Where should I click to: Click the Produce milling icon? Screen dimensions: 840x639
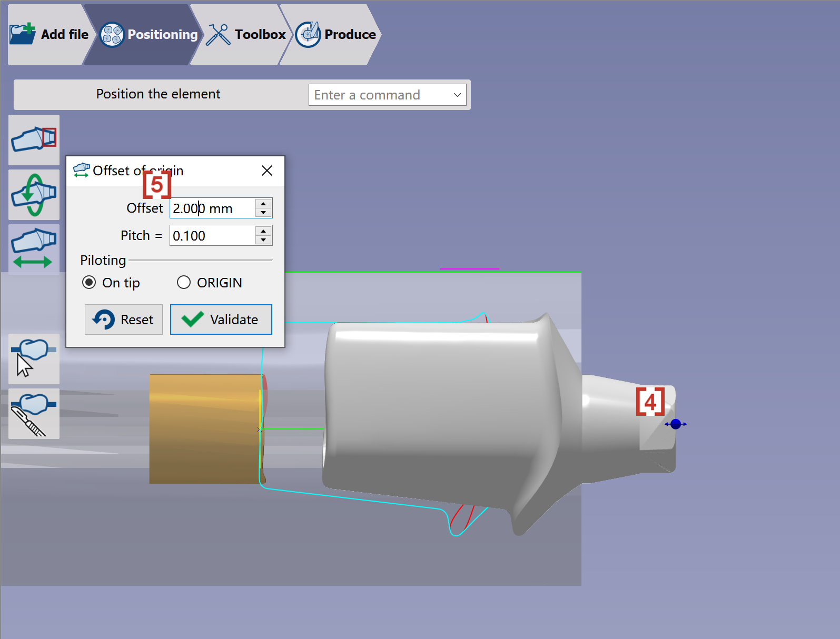pos(308,34)
